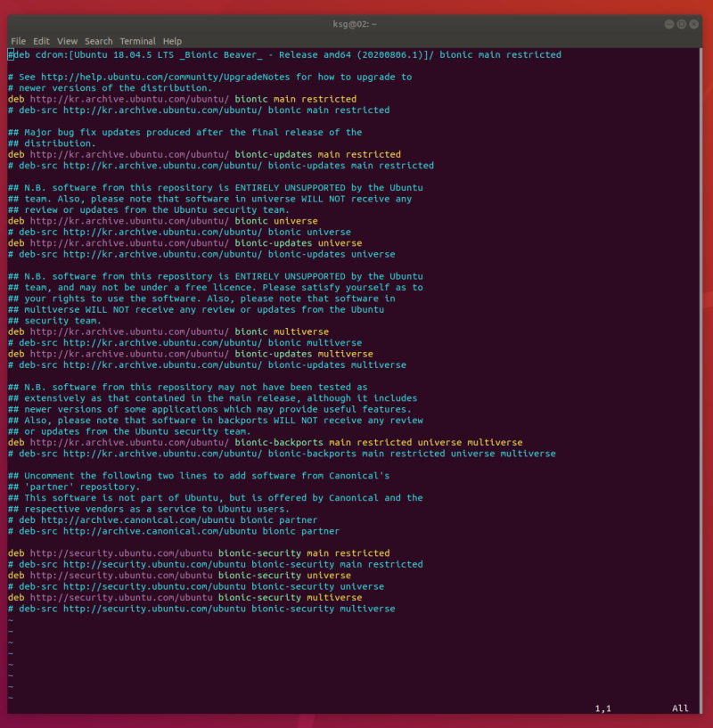Click 'respective vendors as a service' comment line
This screenshot has width=713, height=728.
pos(149,510)
